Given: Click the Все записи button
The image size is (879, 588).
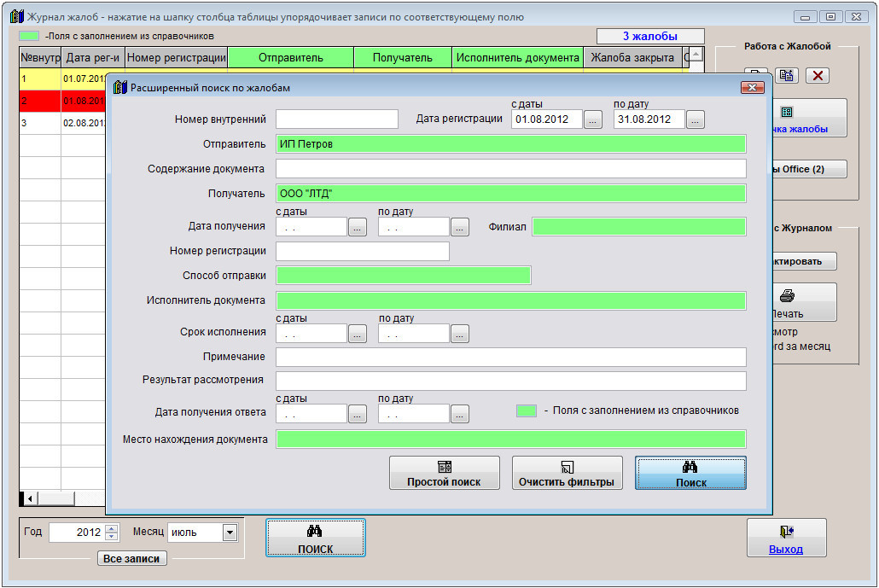Looking at the screenshot, I should click(x=131, y=559).
